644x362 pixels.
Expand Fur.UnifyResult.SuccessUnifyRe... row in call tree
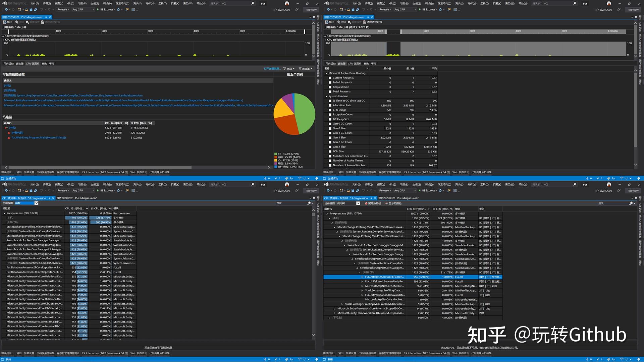(x=362, y=282)
